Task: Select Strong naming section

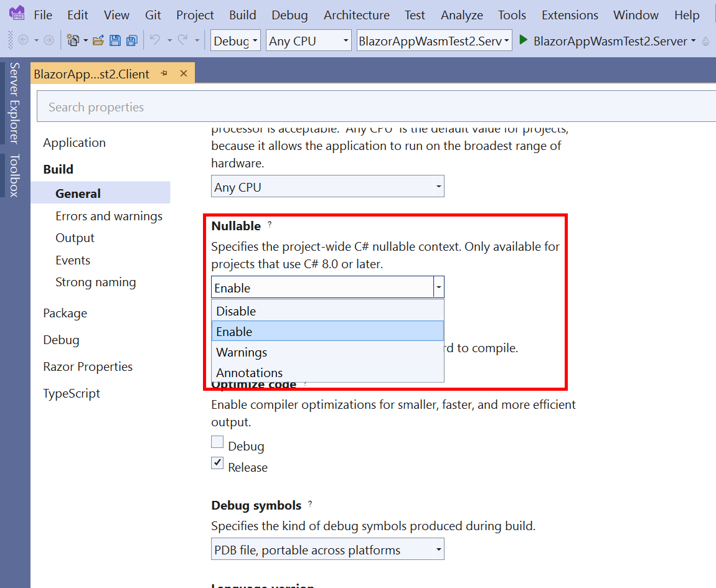Action: 95,282
